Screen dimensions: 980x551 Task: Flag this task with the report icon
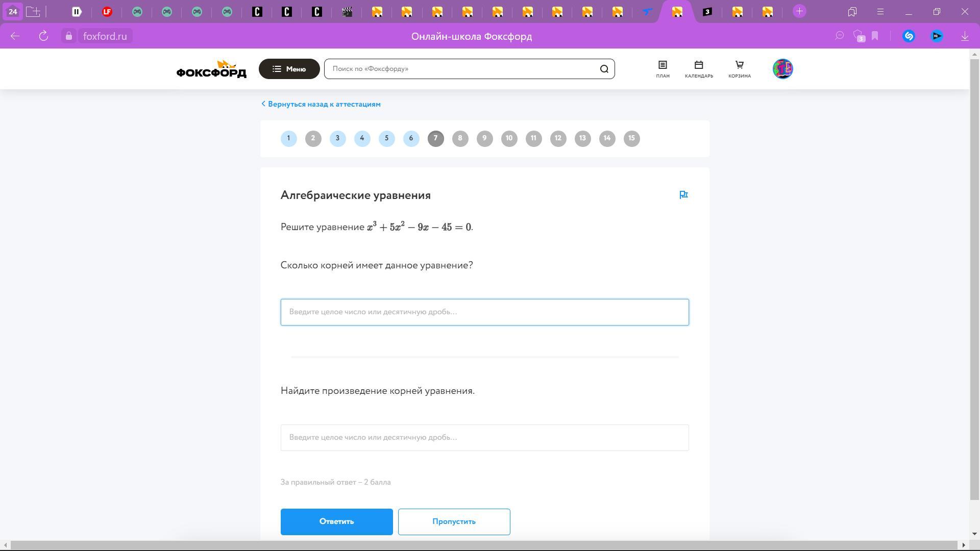tap(683, 195)
